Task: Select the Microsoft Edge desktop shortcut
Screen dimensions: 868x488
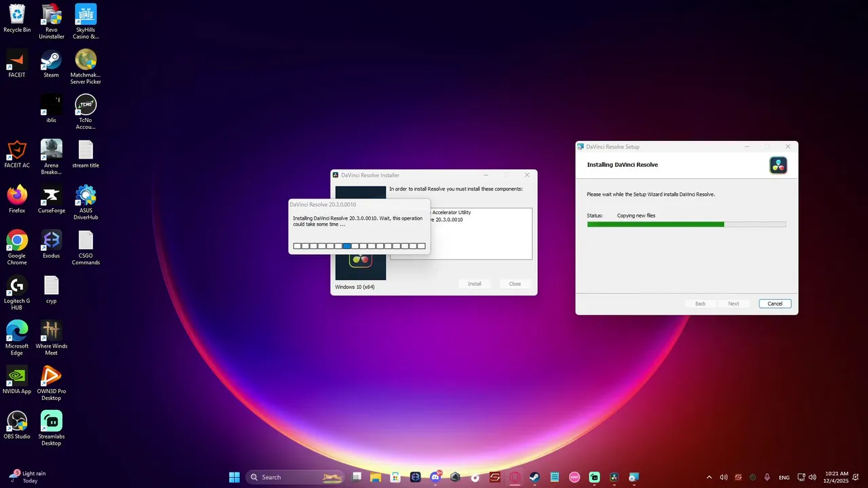Action: coord(17,338)
